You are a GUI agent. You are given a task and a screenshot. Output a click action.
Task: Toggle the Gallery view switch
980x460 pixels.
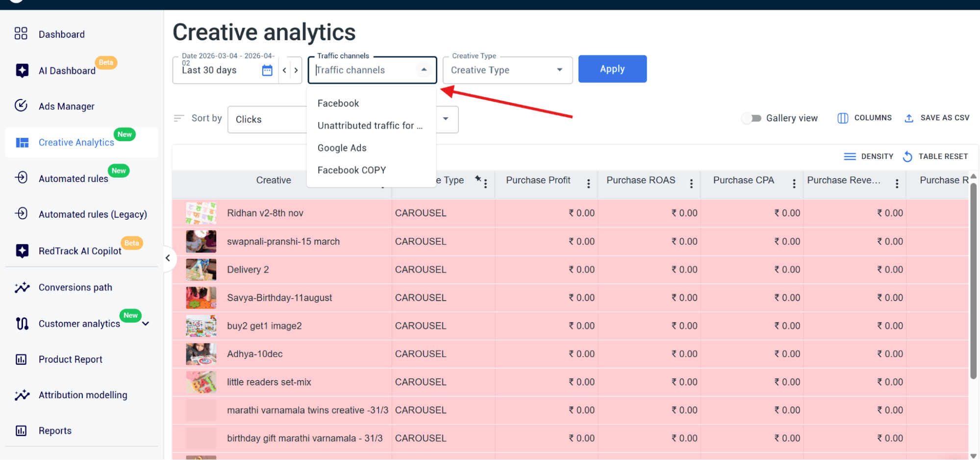pyautogui.click(x=752, y=118)
